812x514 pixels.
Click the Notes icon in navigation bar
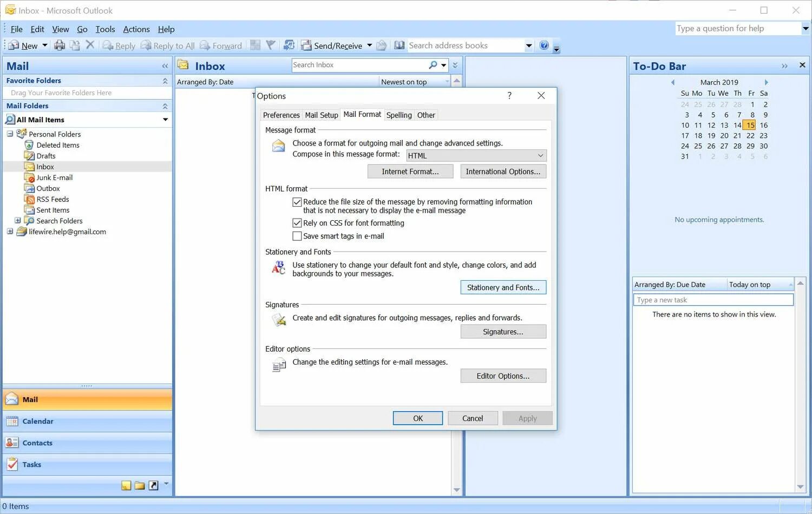[126, 485]
